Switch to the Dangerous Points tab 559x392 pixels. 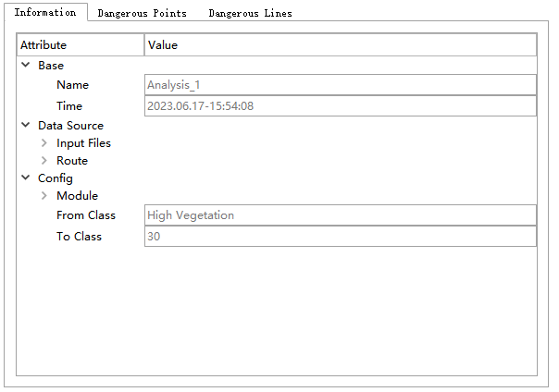[x=142, y=13]
